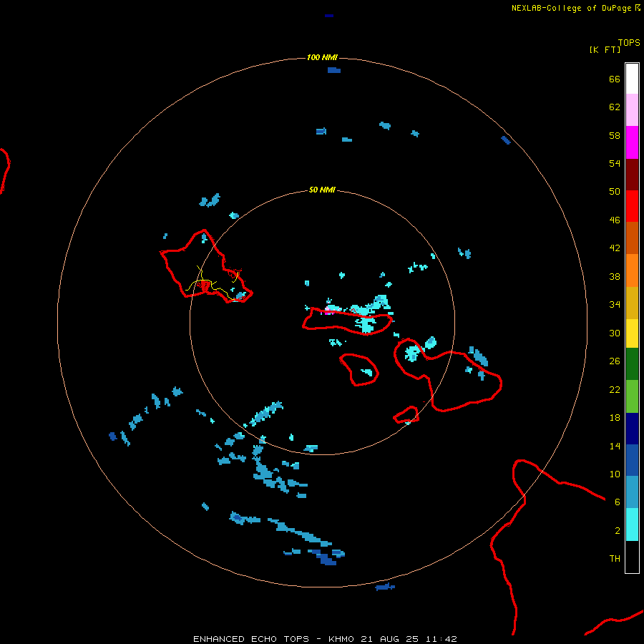
Task: Click the yellow road lines on Oahu
Action: (211, 283)
